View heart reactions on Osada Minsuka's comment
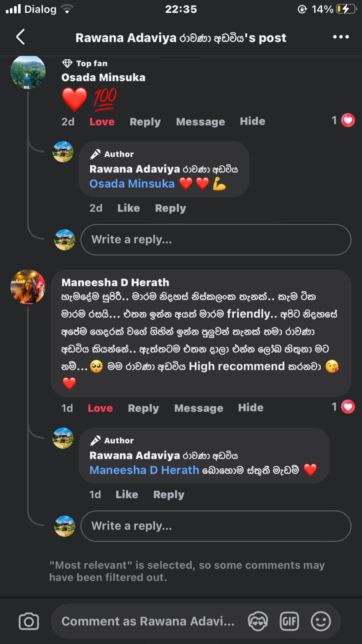This screenshot has height=644, width=362. 343,120
